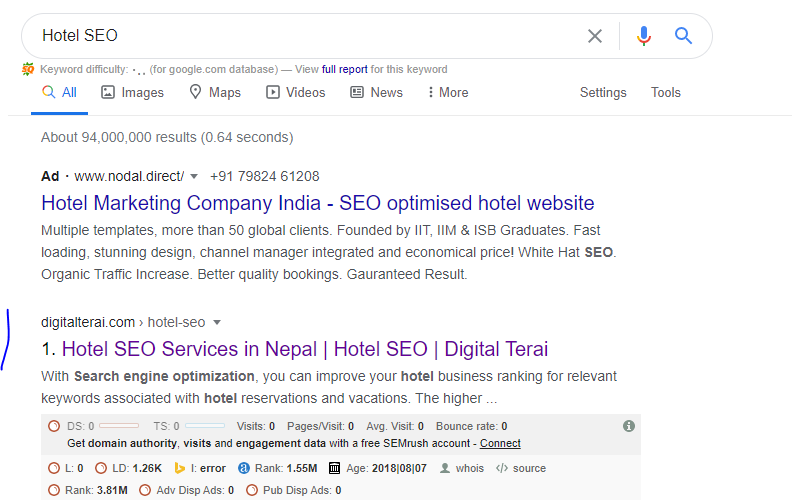Switch to the Videos tab

pos(295,92)
